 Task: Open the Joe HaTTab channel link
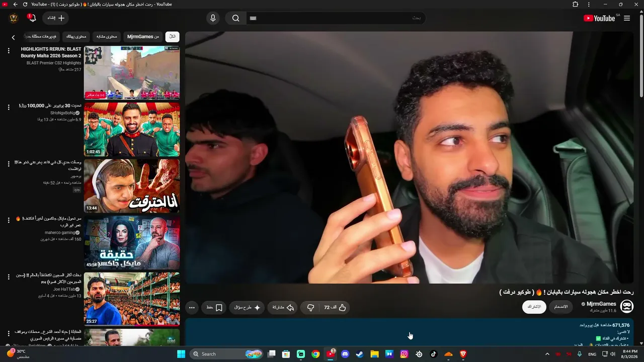64,289
